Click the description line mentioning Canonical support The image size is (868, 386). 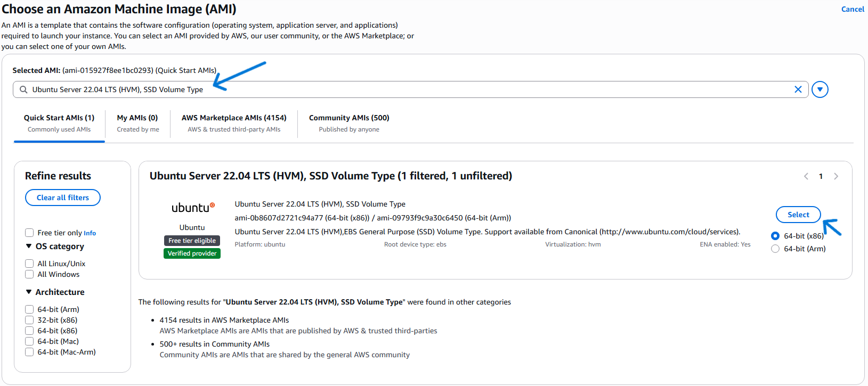click(x=488, y=232)
